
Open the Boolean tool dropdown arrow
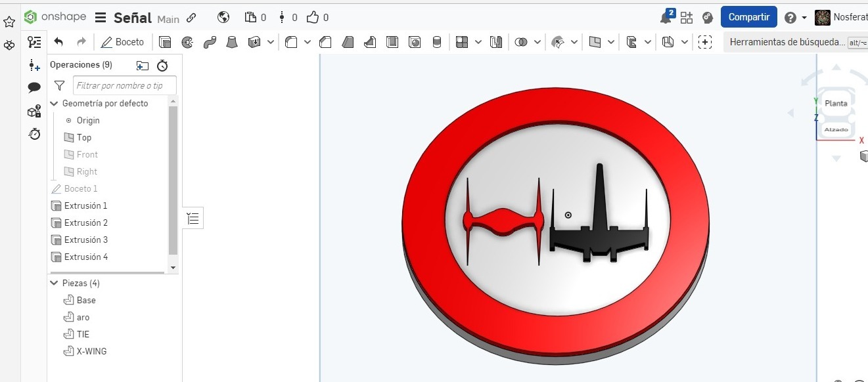(537, 42)
